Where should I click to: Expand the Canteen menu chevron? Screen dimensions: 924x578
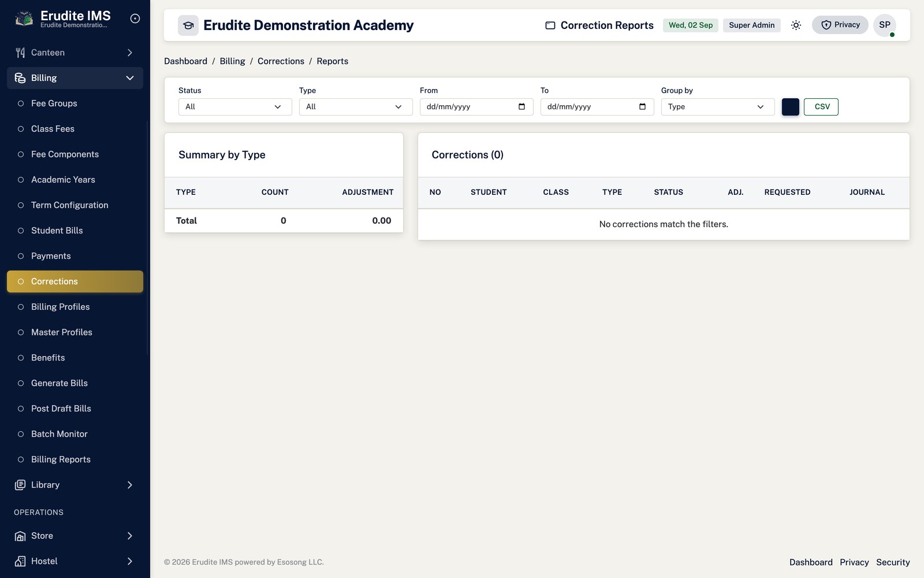point(130,53)
